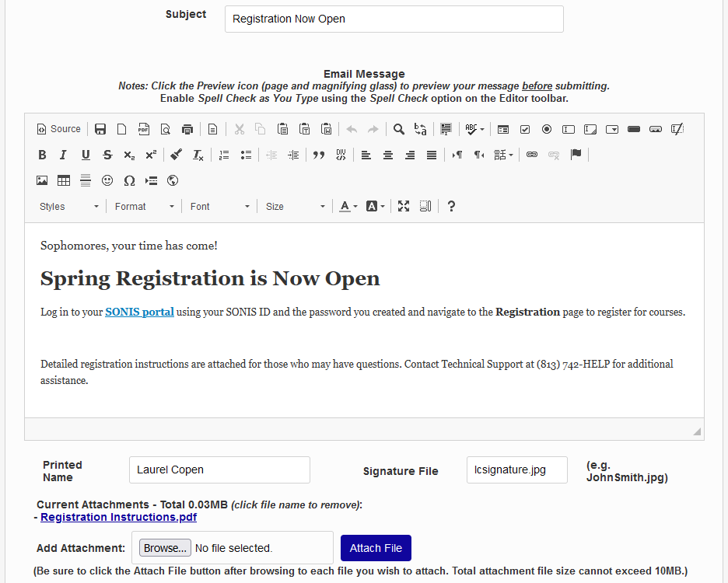
Task: Toggle the Bulleted List
Action: 246,155
